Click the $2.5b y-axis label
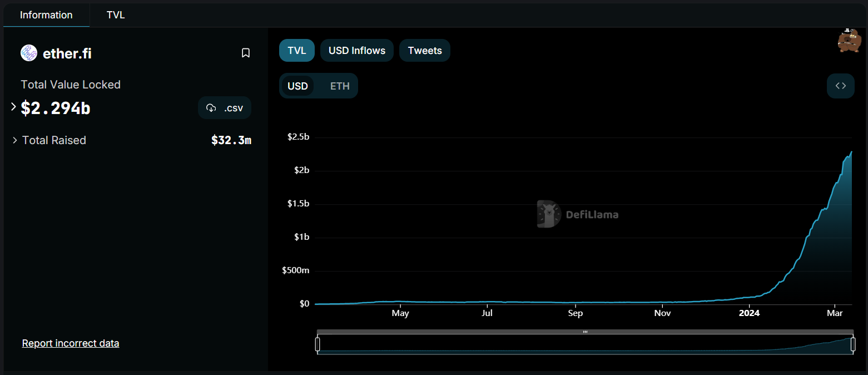868x375 pixels. (298, 137)
